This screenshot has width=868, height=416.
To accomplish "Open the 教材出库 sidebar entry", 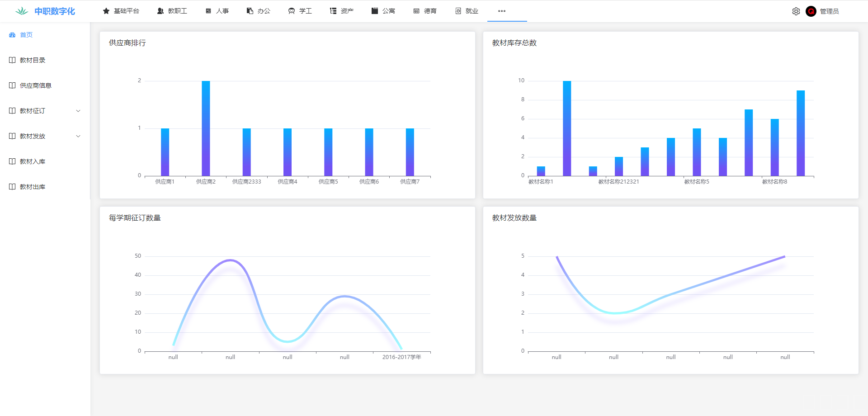I will click(x=33, y=187).
